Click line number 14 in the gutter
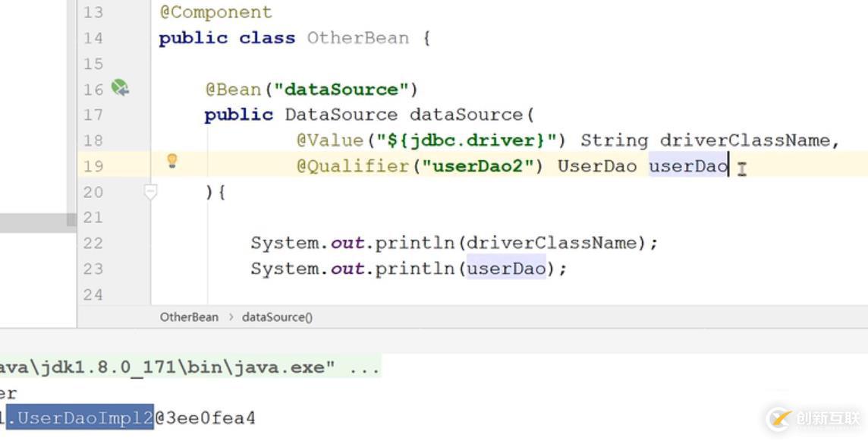The height and width of the screenshot is (441, 868). 93,38
